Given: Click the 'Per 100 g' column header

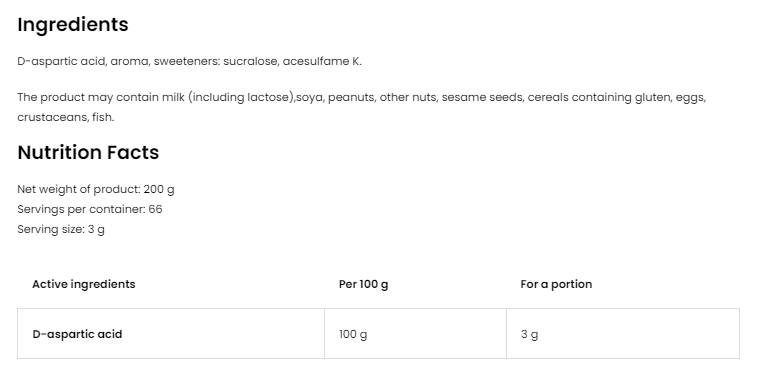Looking at the screenshot, I should [364, 284].
